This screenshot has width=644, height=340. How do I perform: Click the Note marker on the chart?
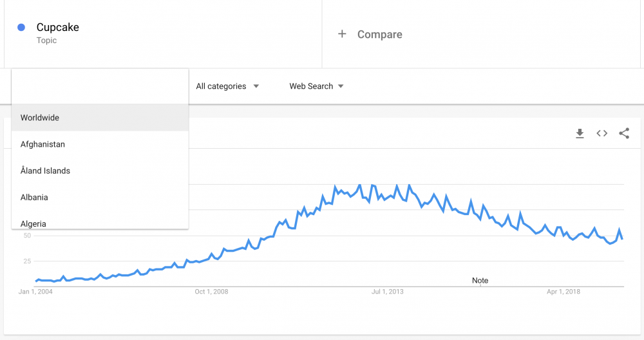point(480,281)
